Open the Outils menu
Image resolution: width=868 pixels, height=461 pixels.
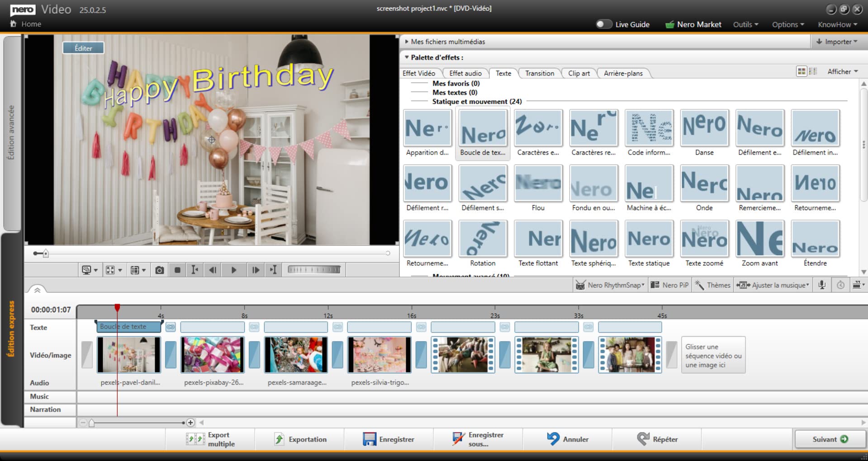click(745, 24)
